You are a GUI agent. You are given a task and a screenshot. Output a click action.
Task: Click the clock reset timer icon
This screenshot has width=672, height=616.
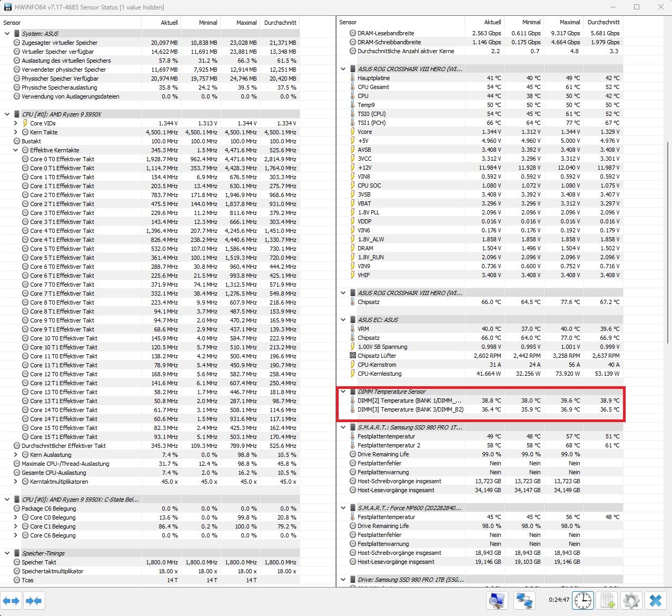(583, 600)
